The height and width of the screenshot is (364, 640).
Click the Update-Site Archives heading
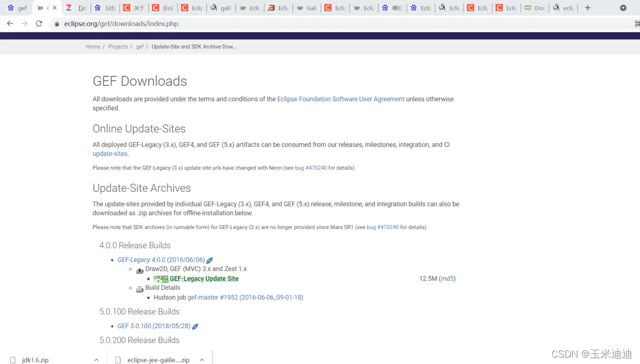pyautogui.click(x=142, y=188)
